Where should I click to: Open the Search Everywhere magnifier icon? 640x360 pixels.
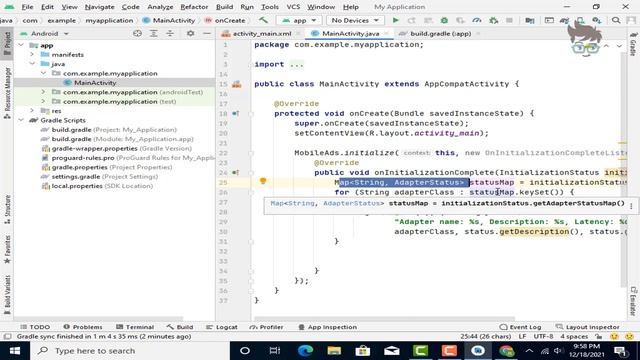tap(616, 20)
